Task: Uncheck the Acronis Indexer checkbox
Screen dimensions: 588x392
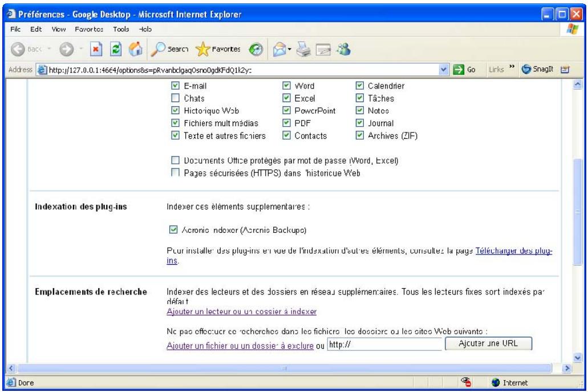Action: click(173, 229)
